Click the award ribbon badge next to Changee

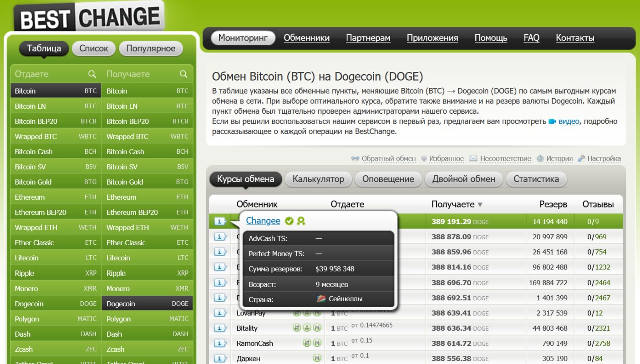click(x=301, y=221)
